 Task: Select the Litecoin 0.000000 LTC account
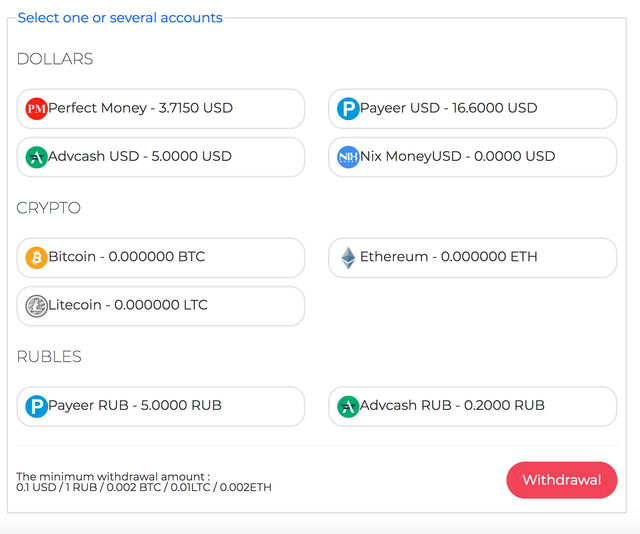click(x=161, y=306)
